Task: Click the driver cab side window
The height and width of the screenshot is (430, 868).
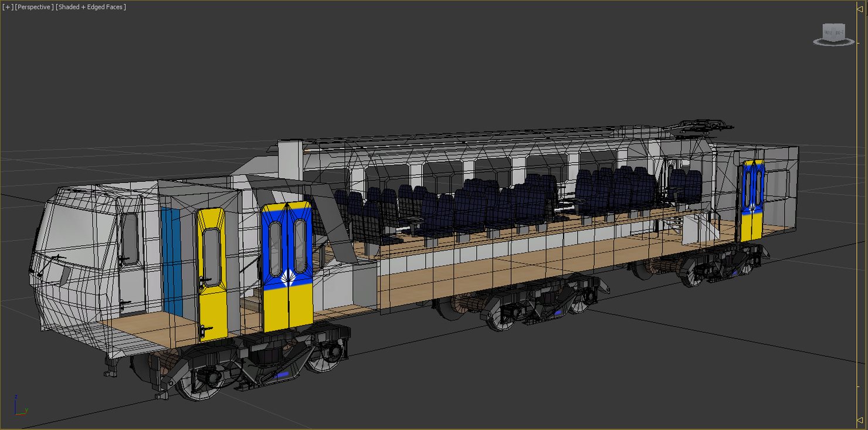Action: (130, 238)
